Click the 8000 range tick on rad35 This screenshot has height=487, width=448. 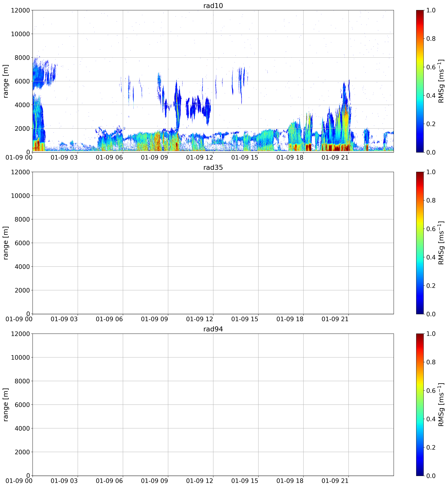22,219
